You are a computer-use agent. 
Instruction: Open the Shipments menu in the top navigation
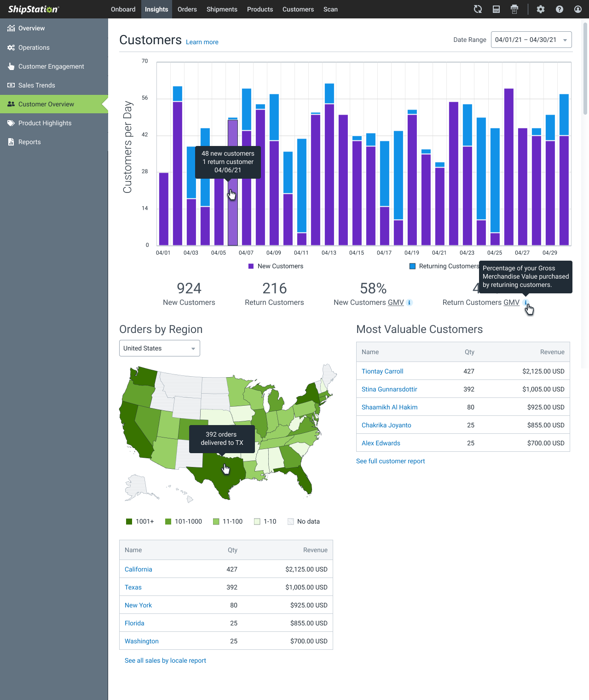(222, 9)
